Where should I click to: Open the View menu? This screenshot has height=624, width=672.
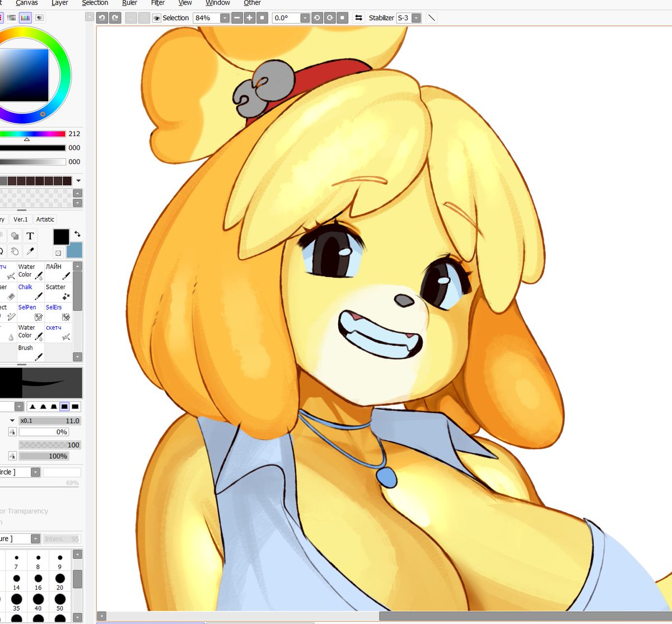tap(185, 3)
